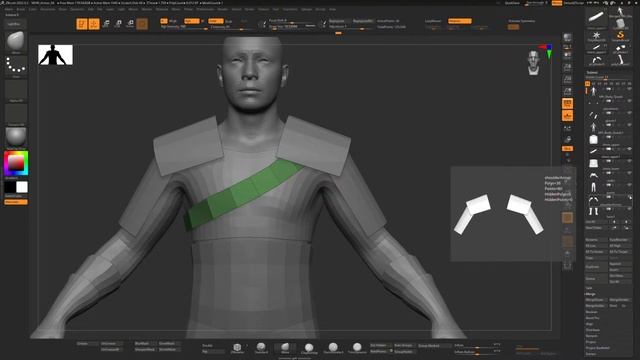Toggle eye on shirt subtool row

[629, 137]
